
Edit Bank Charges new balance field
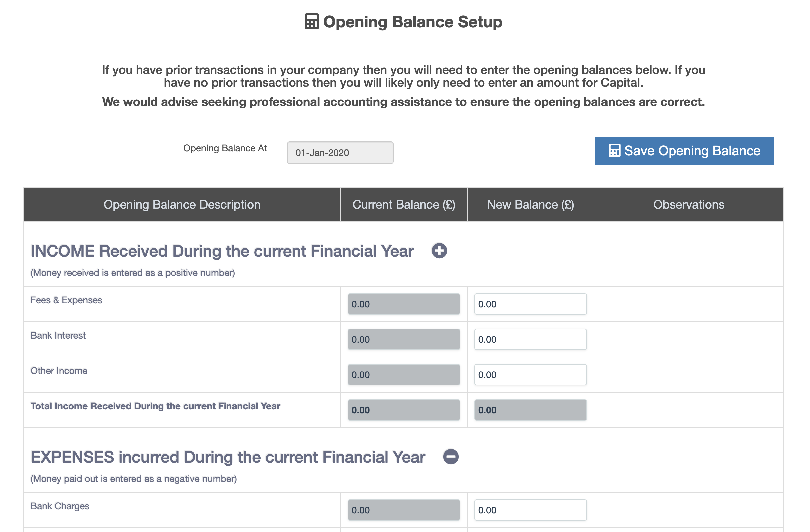(x=530, y=510)
